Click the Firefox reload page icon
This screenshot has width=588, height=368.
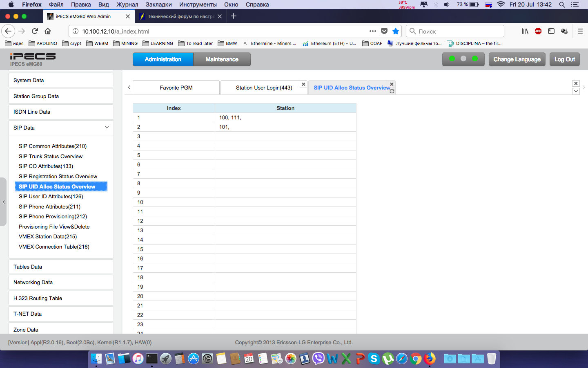pos(35,31)
